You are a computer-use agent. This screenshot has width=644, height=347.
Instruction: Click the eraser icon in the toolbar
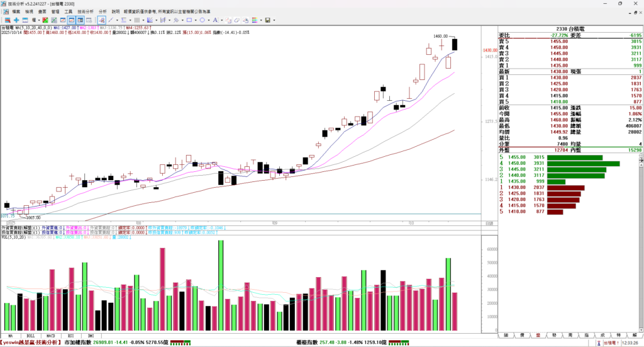pos(236,20)
